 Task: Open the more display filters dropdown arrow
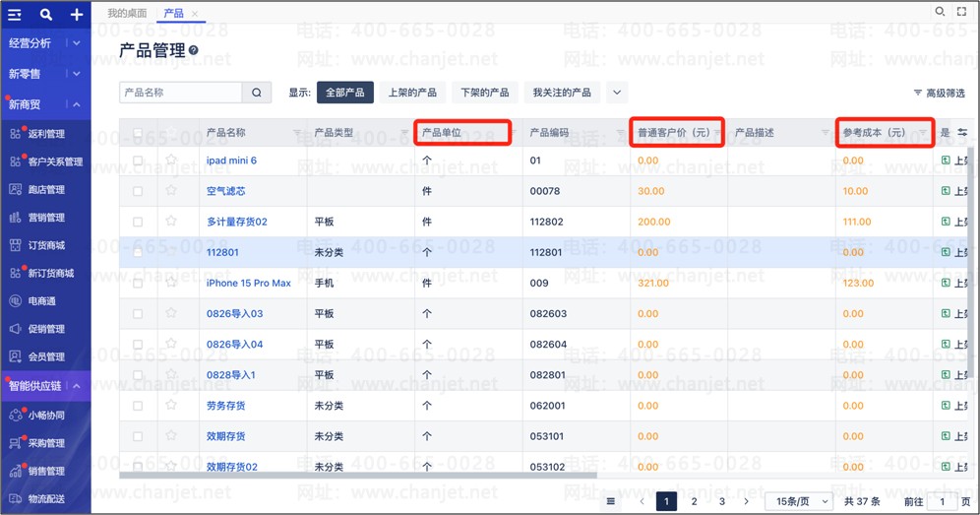pos(617,93)
